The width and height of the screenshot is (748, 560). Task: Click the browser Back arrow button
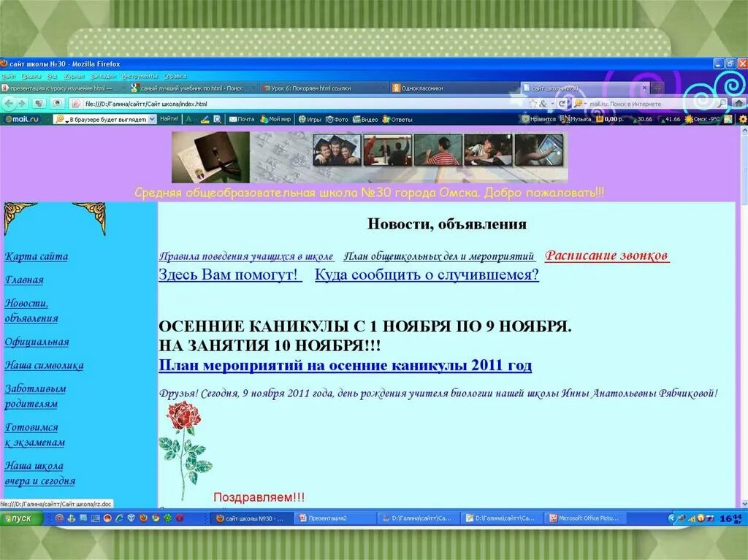9,103
